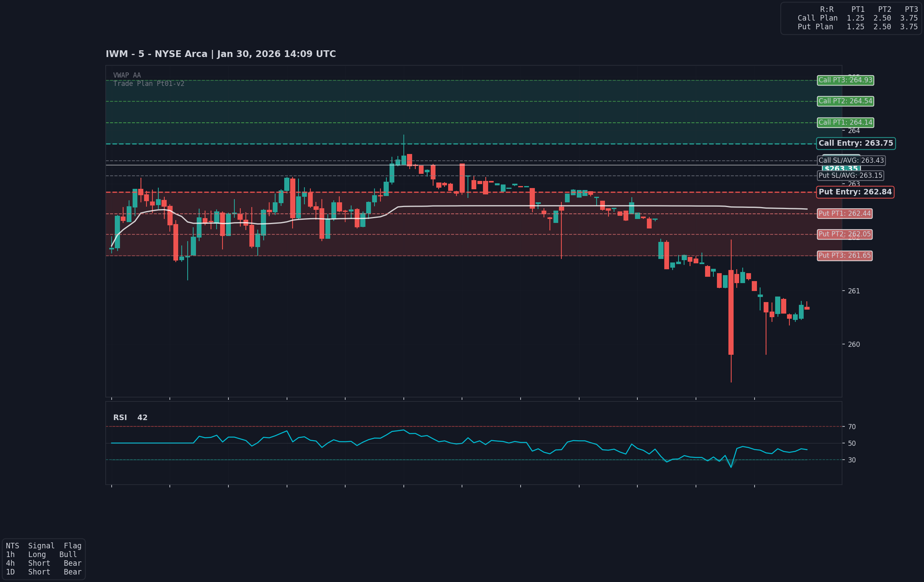Open the Call Entry: 263.75 level settings
Viewport: 924px width, 582px height.
coord(855,143)
